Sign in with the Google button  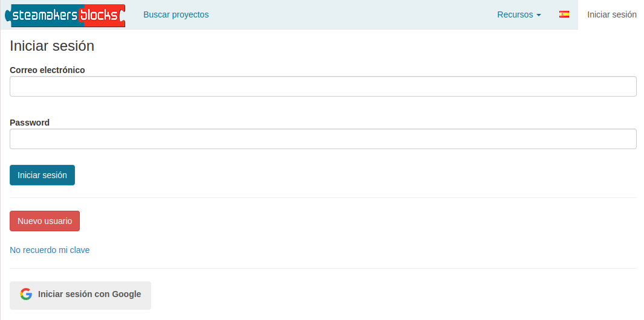[x=80, y=295]
